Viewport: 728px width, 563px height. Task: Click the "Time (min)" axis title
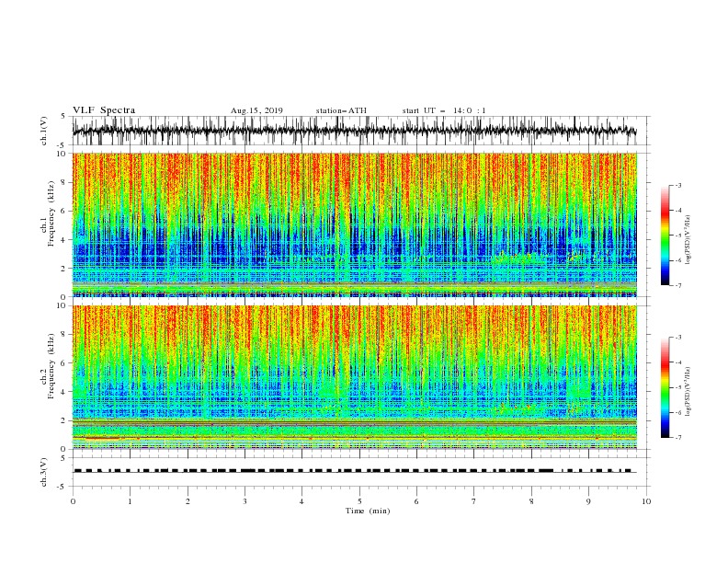368,511
